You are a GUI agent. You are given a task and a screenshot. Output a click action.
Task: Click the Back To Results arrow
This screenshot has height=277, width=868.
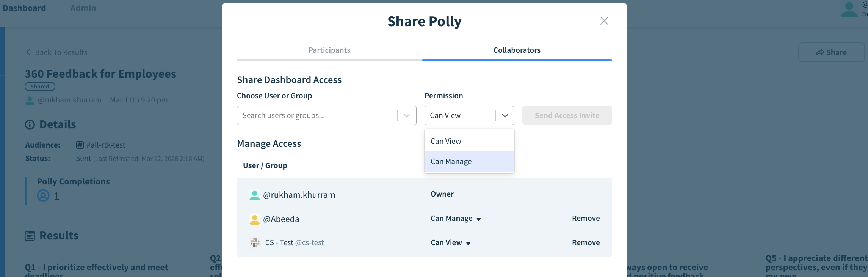pos(28,52)
